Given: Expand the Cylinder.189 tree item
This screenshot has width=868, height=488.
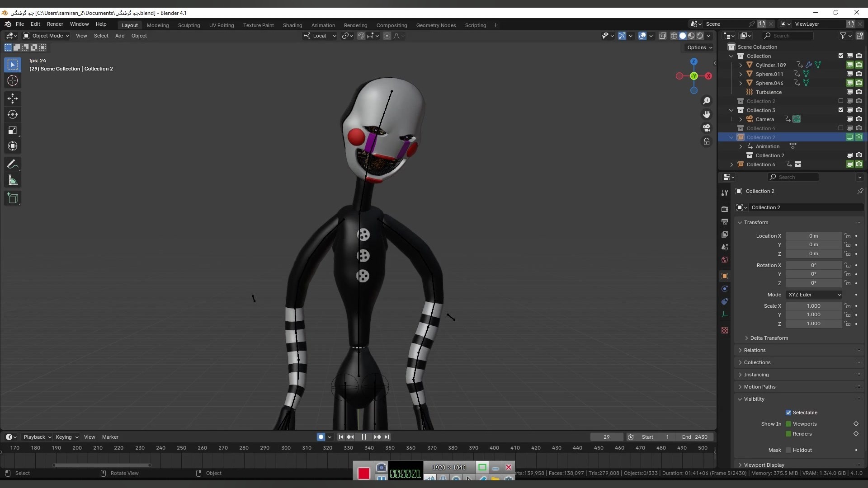Looking at the screenshot, I should click(741, 65).
